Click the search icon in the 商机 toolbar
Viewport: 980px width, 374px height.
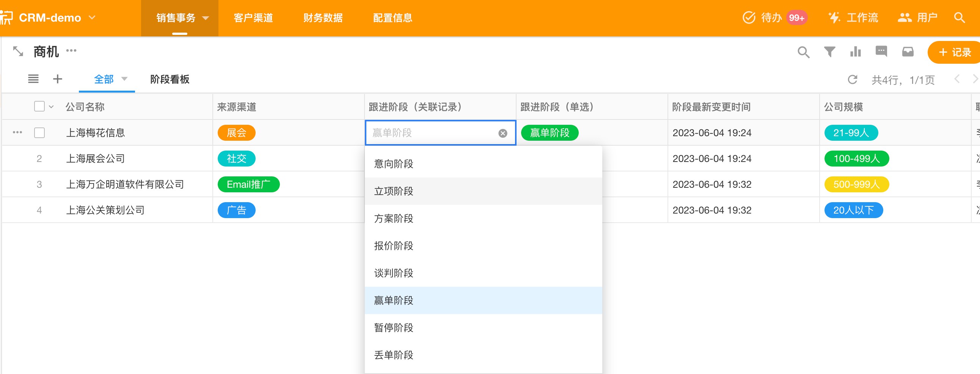click(x=803, y=52)
